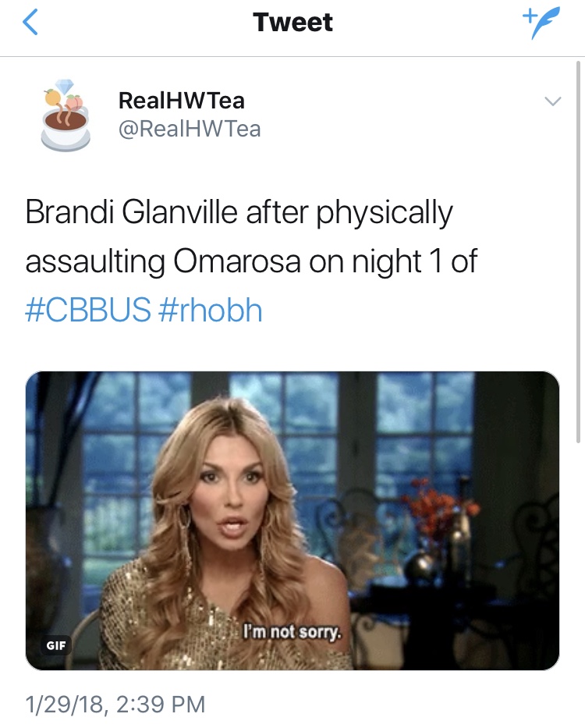Open the #CBBUS hashtag
This screenshot has width=585, height=728.
click(88, 310)
